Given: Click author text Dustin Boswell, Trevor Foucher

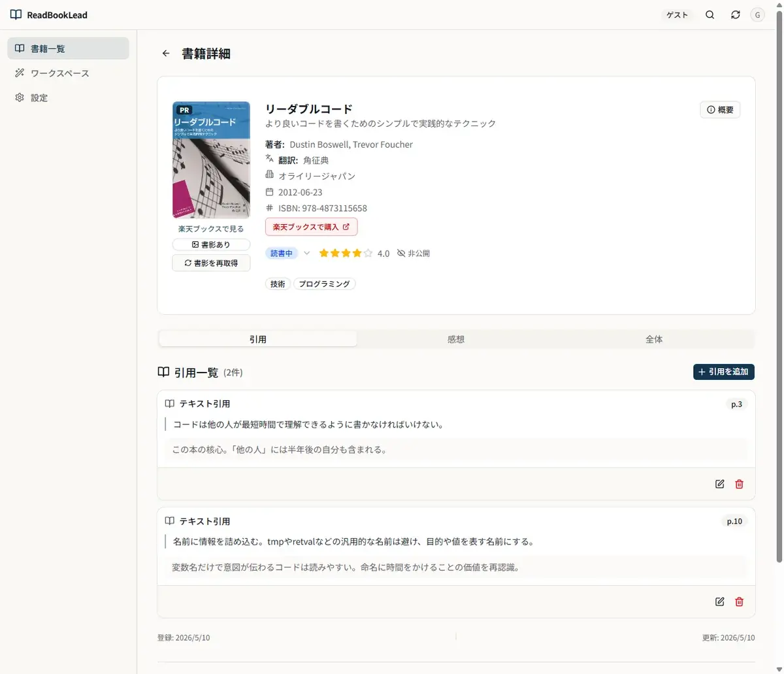Looking at the screenshot, I should coord(351,144).
